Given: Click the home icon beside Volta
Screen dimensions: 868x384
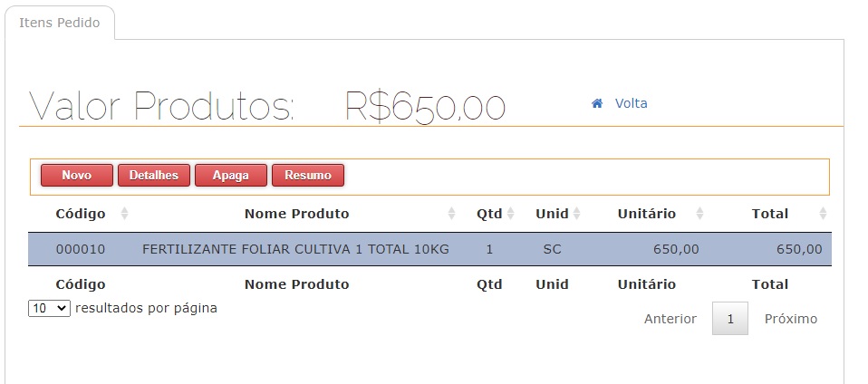Looking at the screenshot, I should [597, 103].
